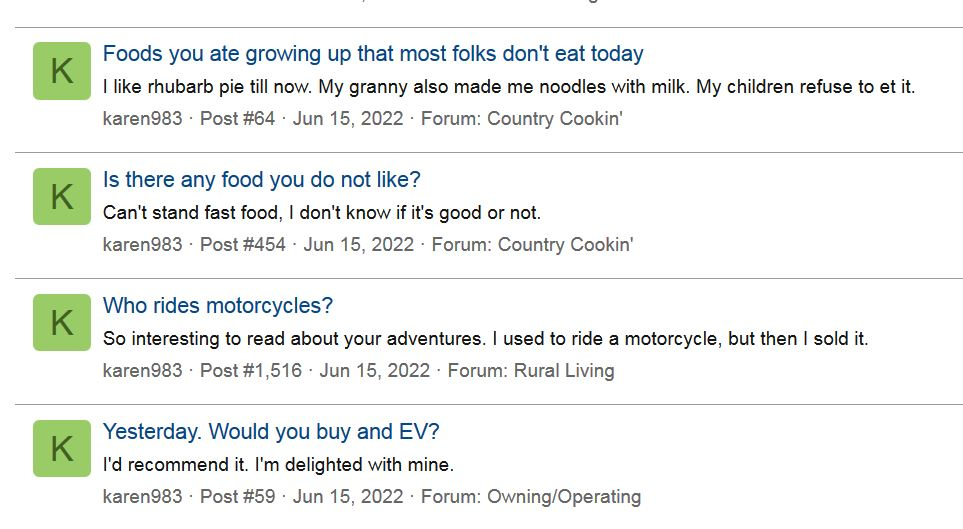Screen dimensions: 963x529
Task: Click username karen983 on the Post #64 line
Action: tap(142, 119)
